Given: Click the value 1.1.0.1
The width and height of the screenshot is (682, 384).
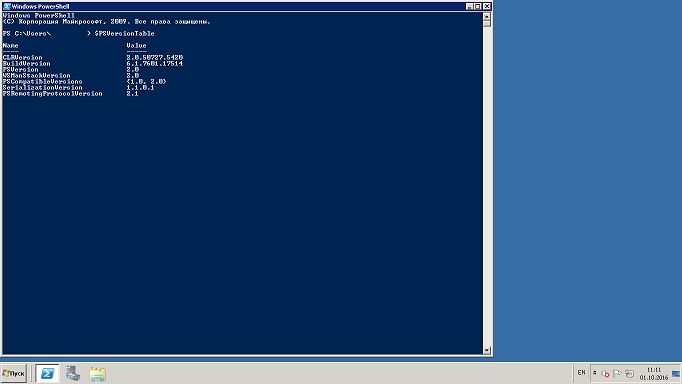Looking at the screenshot, I should 140,87.
